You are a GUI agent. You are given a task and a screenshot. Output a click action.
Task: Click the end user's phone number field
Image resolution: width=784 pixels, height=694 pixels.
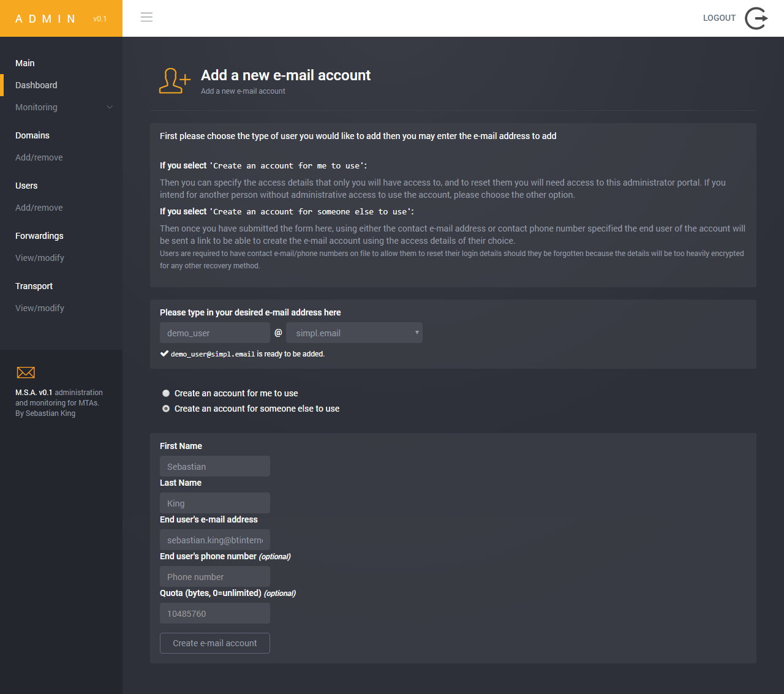click(x=214, y=576)
